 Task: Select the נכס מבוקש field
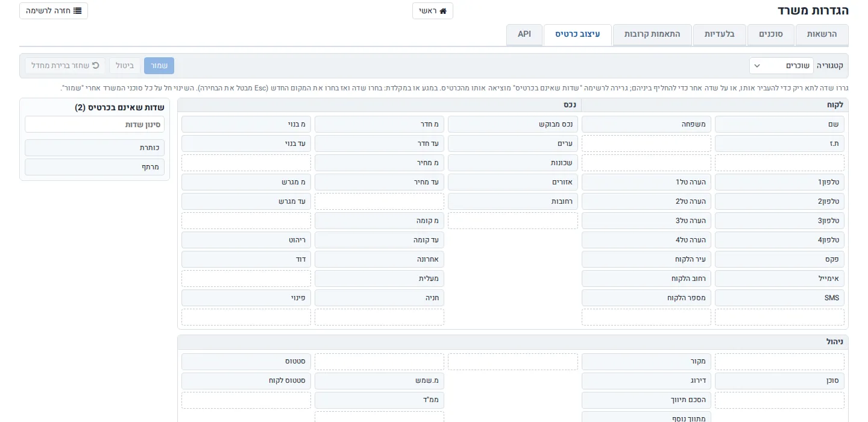coord(513,124)
